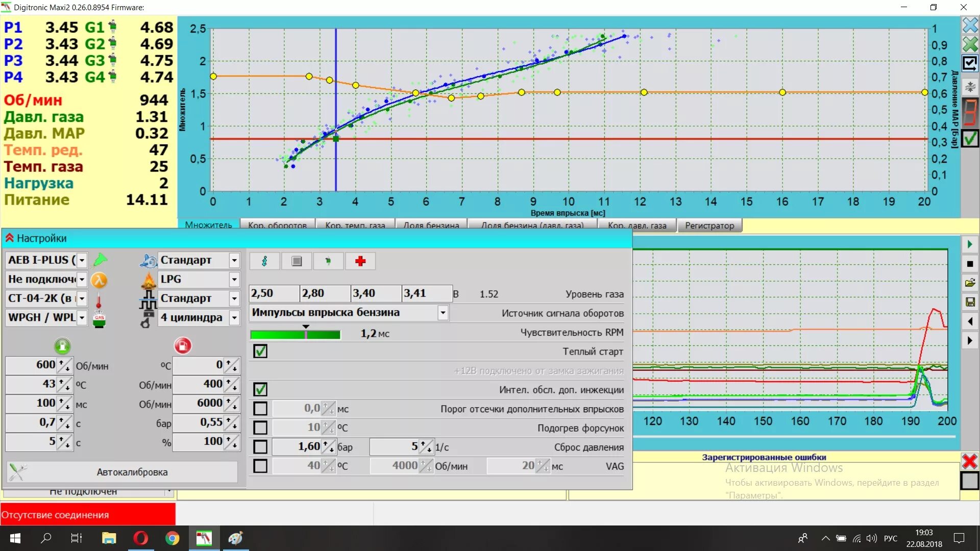Click the open folder recorder icon
Screen dimensions: 980x551
(x=970, y=283)
